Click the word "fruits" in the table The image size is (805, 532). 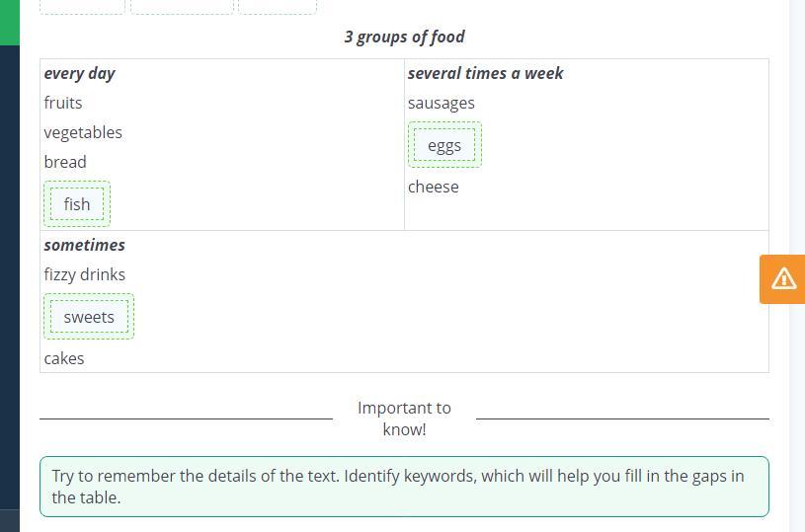pyautogui.click(x=63, y=103)
